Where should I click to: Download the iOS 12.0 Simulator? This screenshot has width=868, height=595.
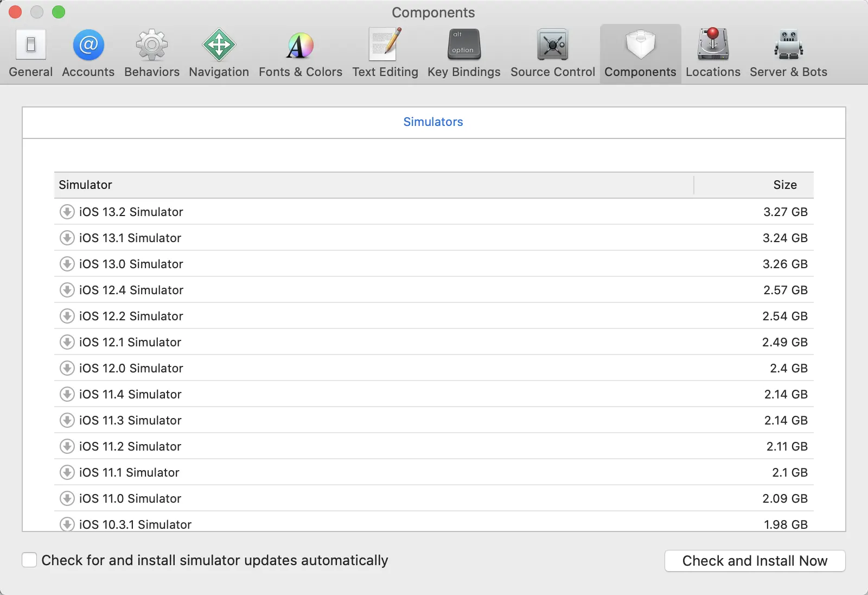coord(67,368)
